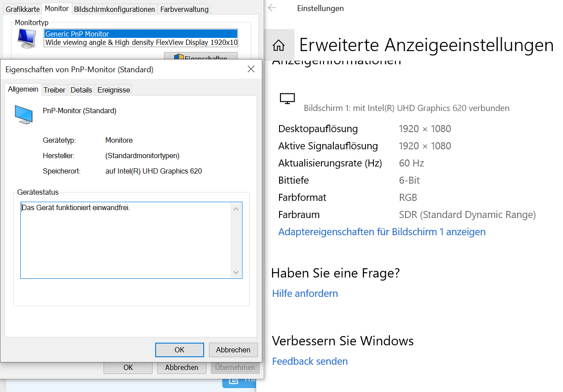Click the Erweiterte Anzeigeeinstellungen heading

426,45
